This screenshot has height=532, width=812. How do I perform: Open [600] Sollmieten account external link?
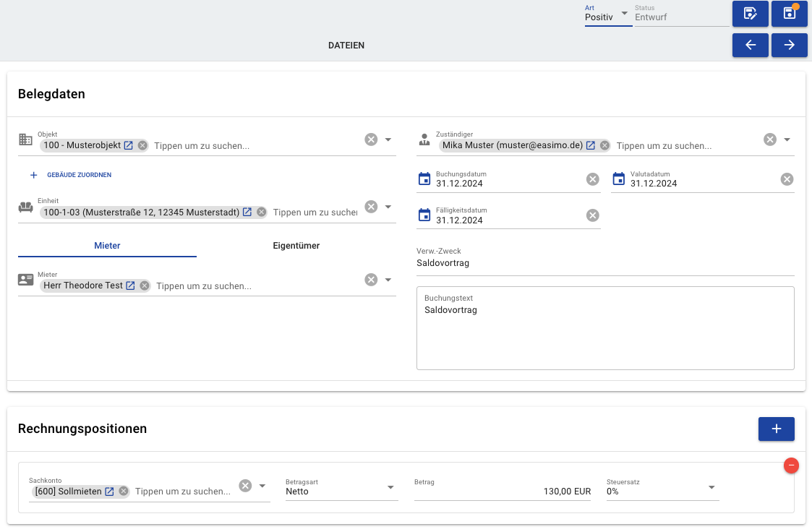pyautogui.click(x=109, y=492)
